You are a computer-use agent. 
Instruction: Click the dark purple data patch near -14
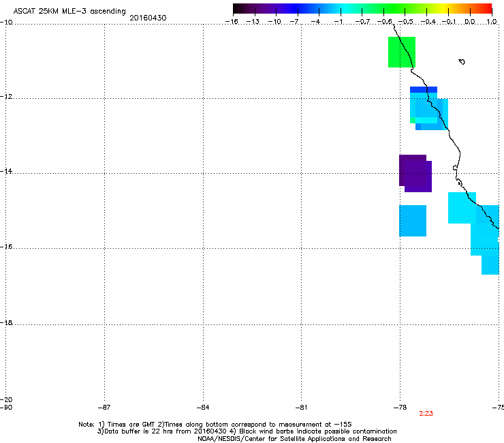click(x=415, y=173)
